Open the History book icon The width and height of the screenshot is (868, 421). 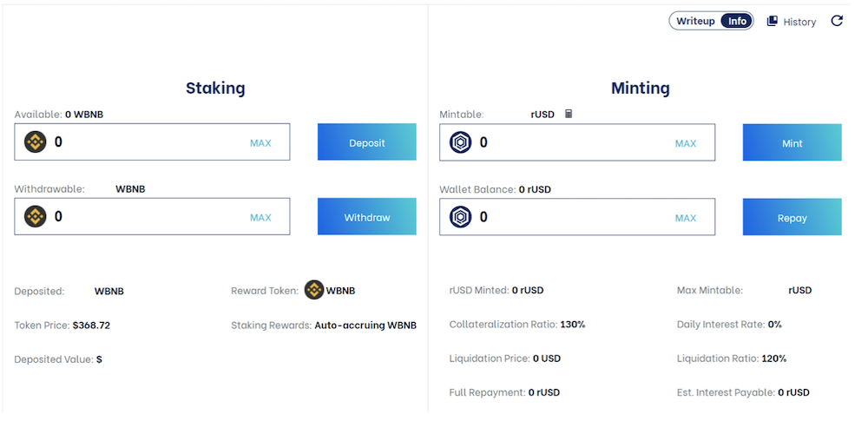[773, 21]
